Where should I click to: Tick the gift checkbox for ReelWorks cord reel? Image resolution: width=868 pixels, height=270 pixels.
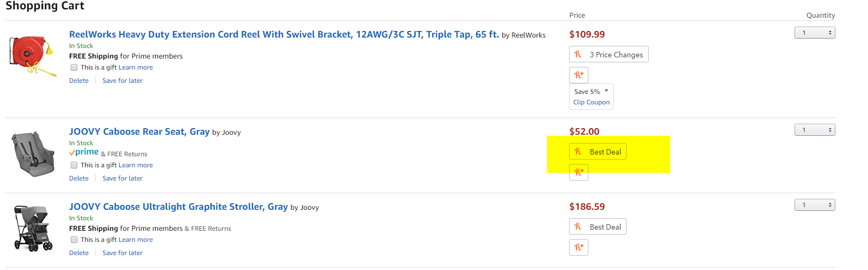click(74, 67)
